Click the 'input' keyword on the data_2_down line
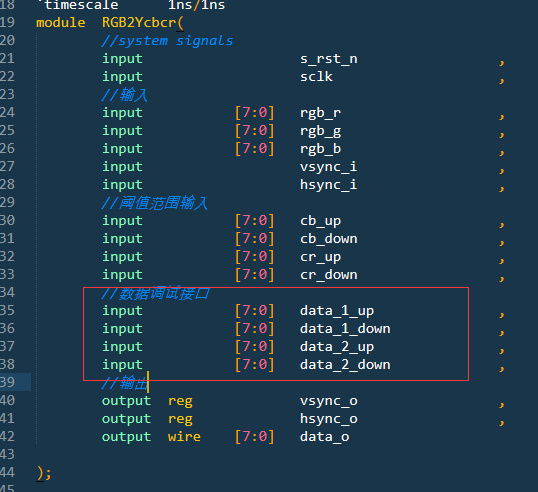 point(122,365)
